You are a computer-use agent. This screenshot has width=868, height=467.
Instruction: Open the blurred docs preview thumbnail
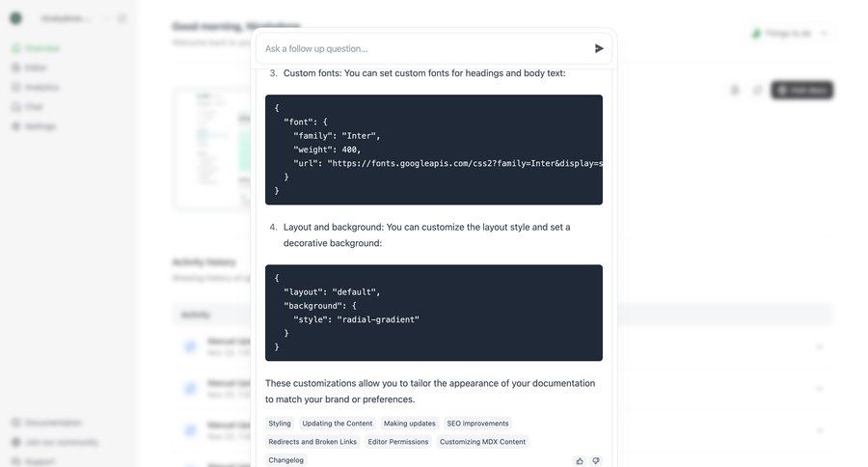[x=212, y=148]
